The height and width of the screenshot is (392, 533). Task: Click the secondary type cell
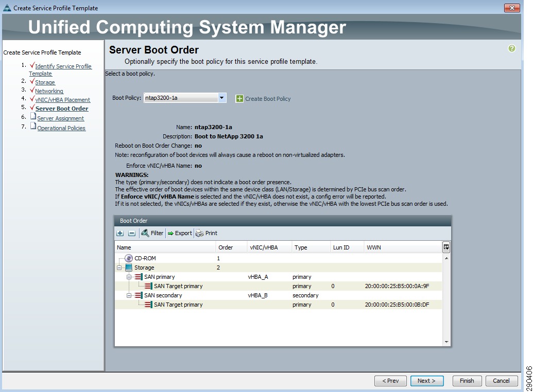coord(305,295)
